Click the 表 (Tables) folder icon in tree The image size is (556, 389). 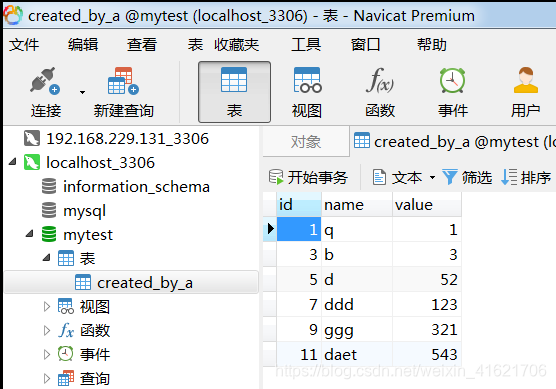[x=66, y=258]
